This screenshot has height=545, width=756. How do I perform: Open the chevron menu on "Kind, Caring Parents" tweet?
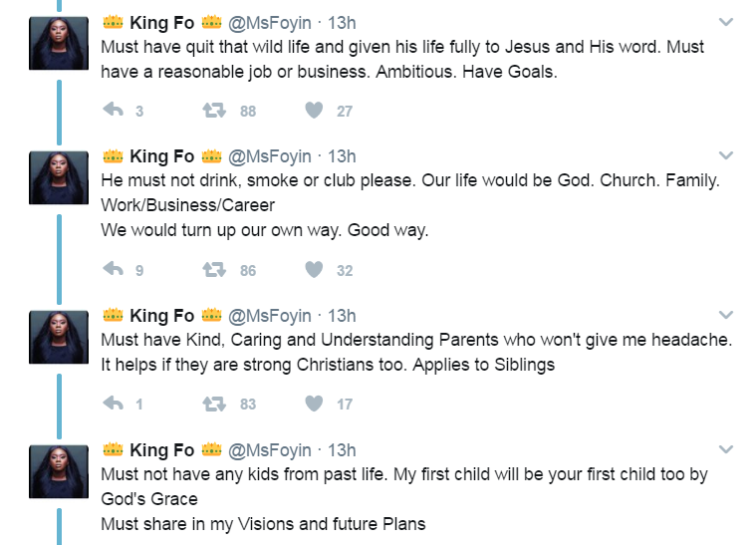click(726, 315)
